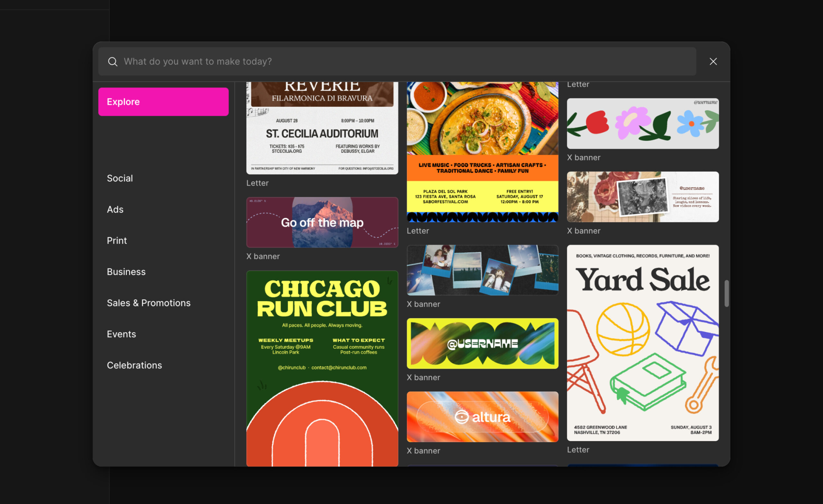Open the Ads category
Screen dimensions: 823x504
(x=115, y=210)
